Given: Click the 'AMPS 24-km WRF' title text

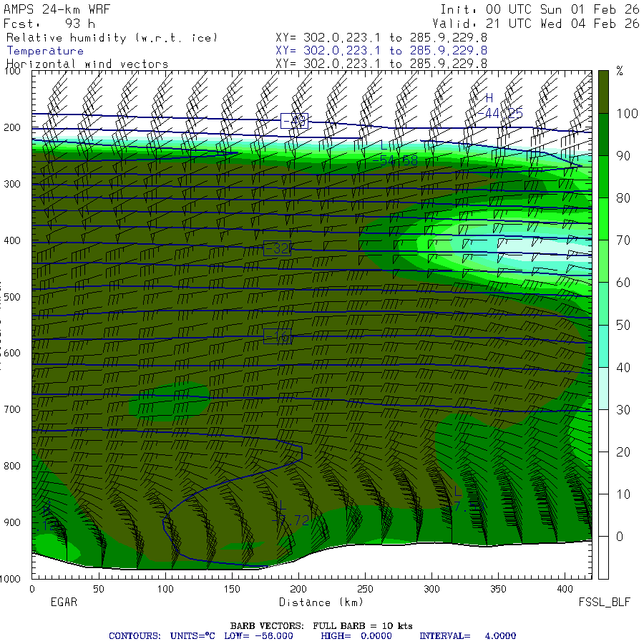Looking at the screenshot, I should pyautogui.click(x=57, y=9).
